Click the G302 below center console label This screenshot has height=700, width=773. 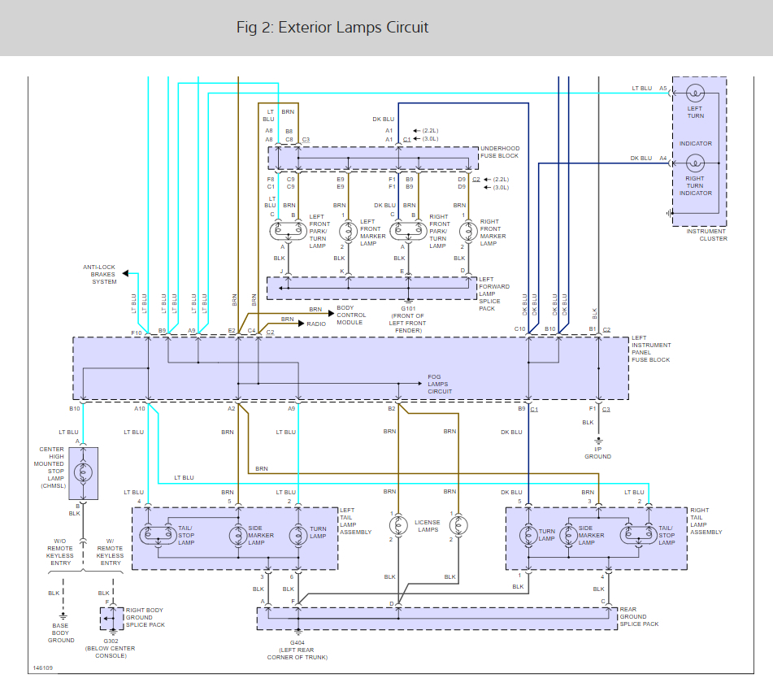(111, 648)
